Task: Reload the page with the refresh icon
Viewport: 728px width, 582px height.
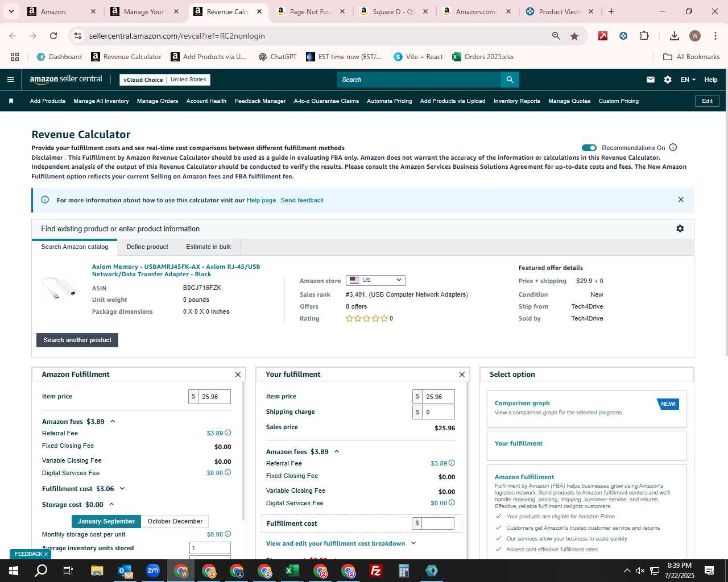Action: click(x=53, y=36)
